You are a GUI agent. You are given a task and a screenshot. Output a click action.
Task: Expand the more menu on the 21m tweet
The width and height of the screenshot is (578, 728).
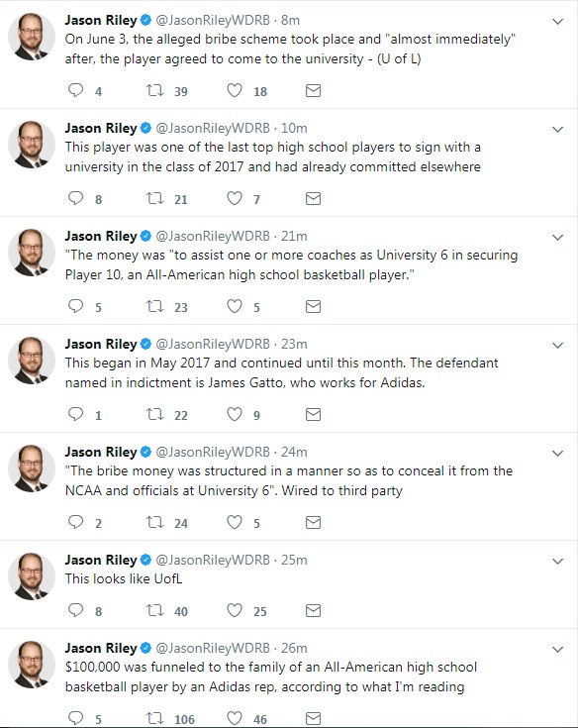pyautogui.click(x=557, y=238)
